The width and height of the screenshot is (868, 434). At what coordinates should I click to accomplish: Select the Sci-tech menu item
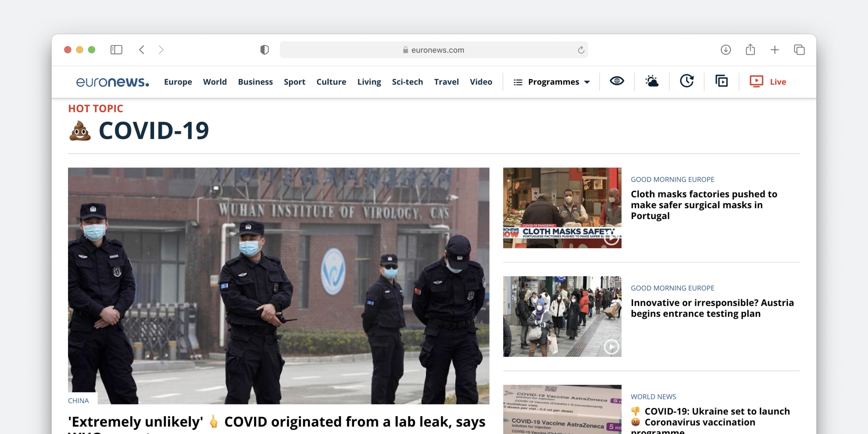point(407,82)
